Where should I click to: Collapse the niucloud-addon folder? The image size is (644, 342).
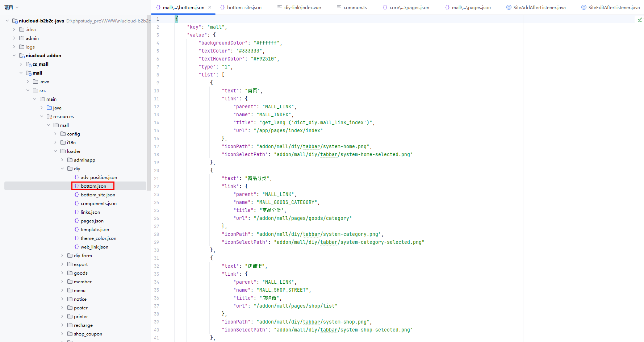tap(14, 55)
